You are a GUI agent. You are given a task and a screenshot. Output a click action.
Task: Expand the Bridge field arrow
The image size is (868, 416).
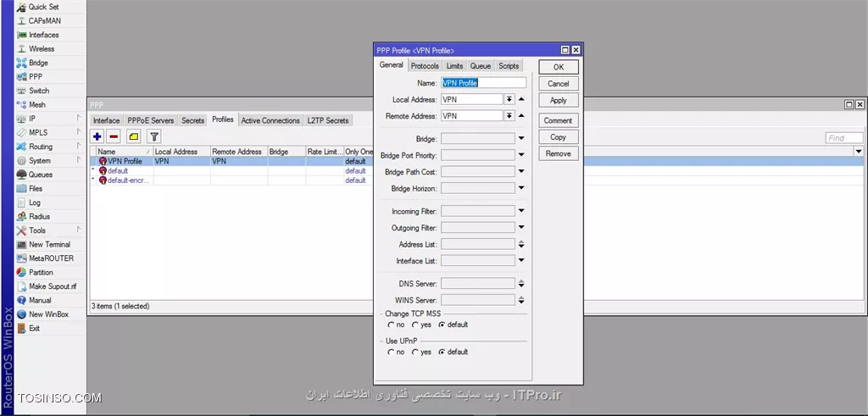point(521,138)
